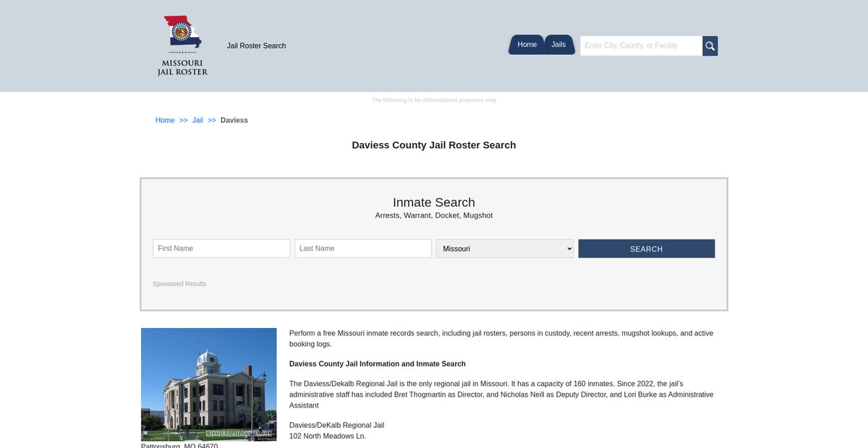Click the Sponsored Results label

coord(179,284)
